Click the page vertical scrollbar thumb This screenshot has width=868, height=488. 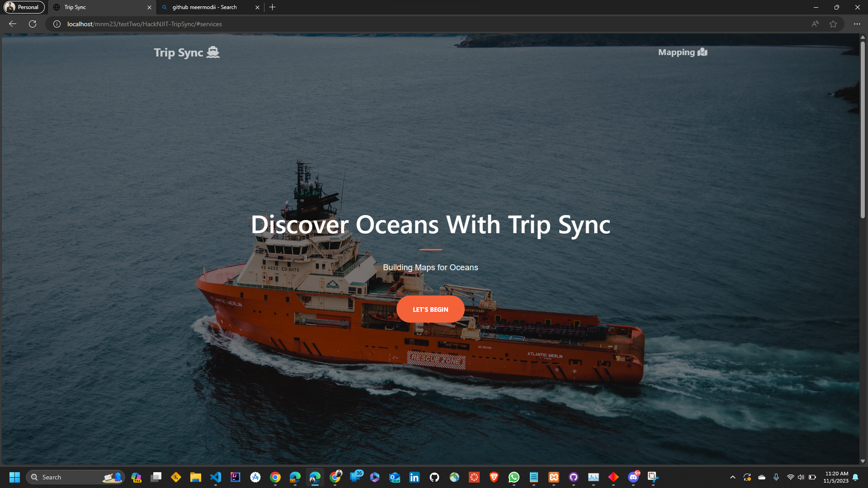(x=863, y=131)
